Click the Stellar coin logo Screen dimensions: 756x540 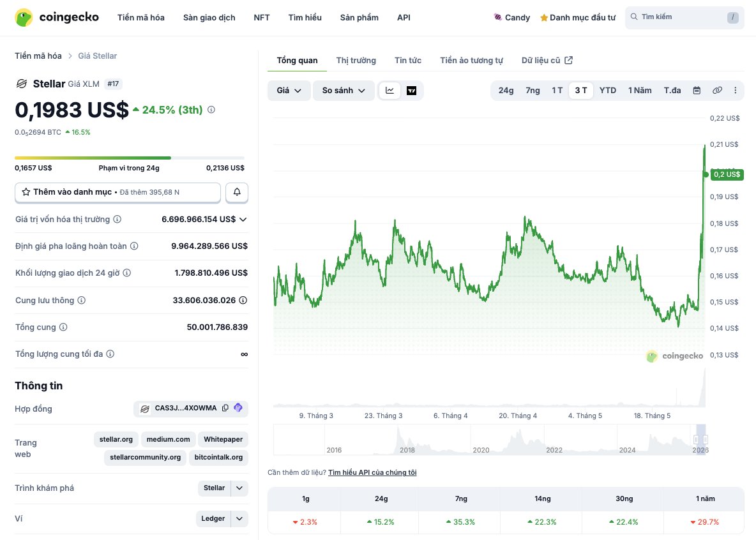coord(22,84)
